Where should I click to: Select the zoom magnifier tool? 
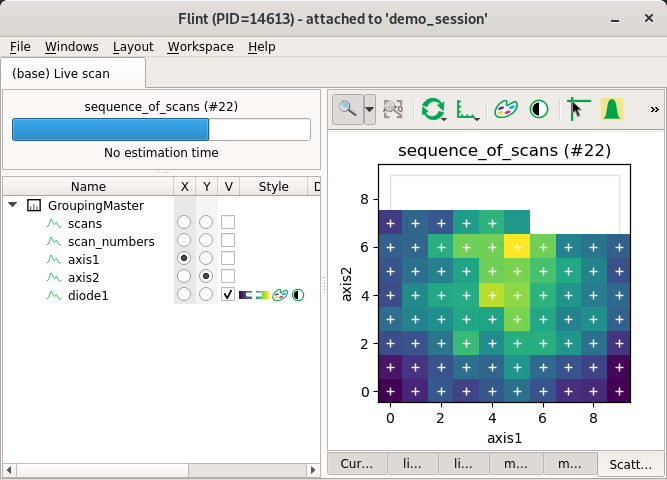coord(348,109)
